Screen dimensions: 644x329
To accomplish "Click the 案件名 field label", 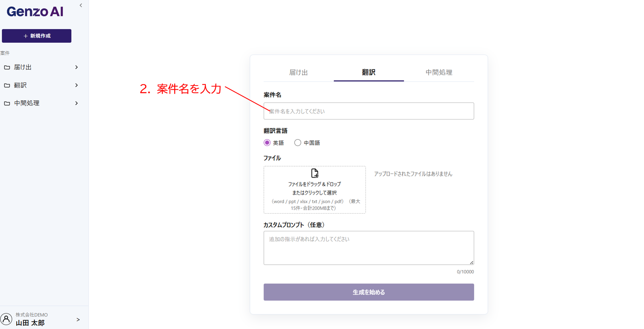I will (x=272, y=95).
